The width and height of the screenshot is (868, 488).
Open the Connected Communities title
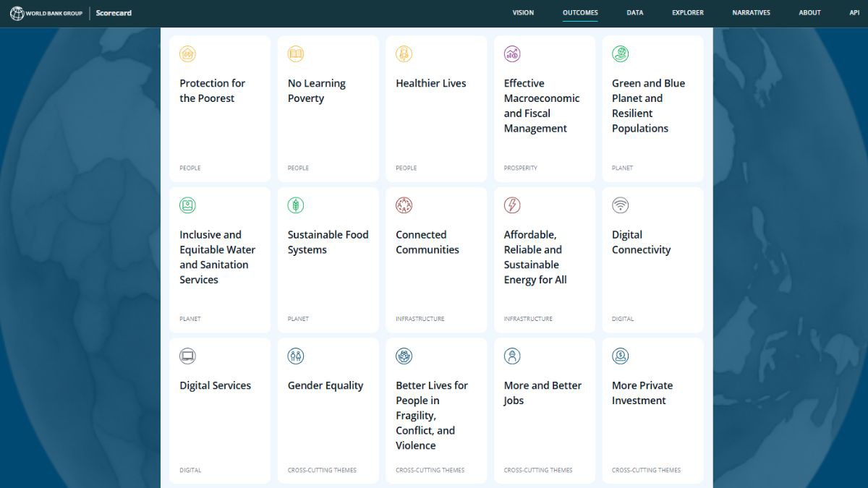pos(427,242)
